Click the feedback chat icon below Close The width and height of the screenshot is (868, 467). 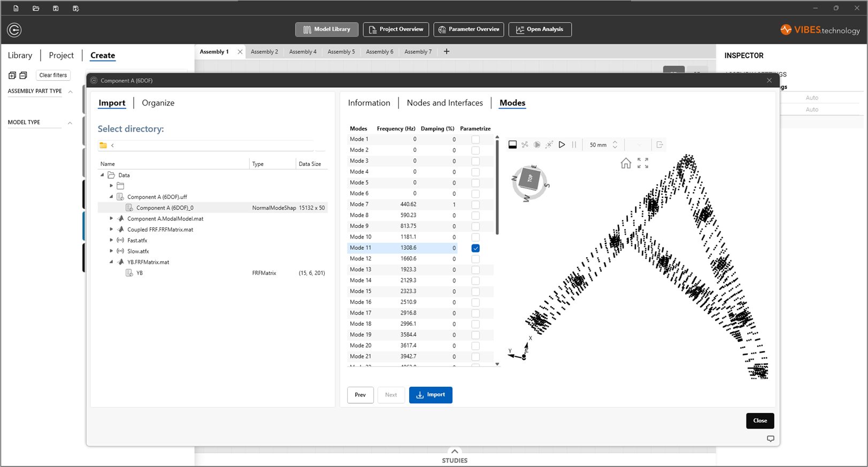(770, 439)
